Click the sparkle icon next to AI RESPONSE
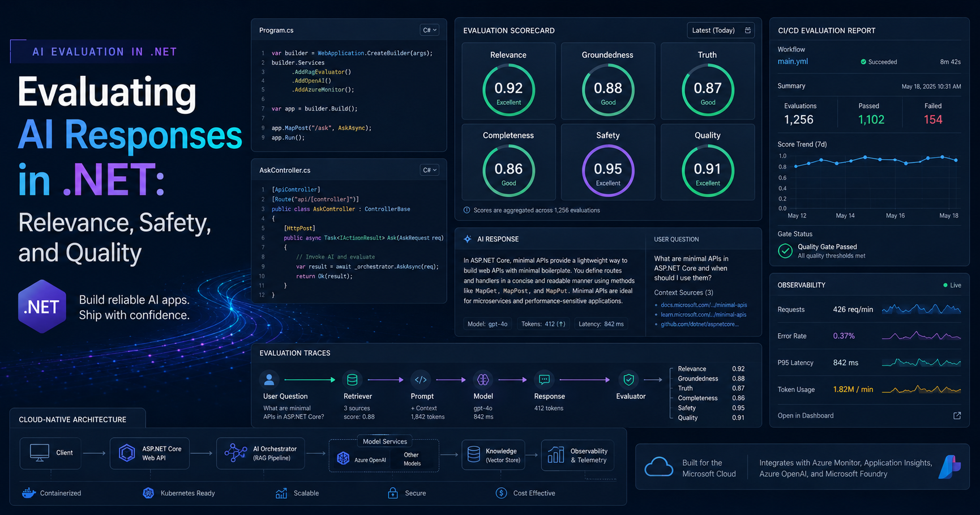This screenshot has width=980, height=515. click(x=468, y=239)
